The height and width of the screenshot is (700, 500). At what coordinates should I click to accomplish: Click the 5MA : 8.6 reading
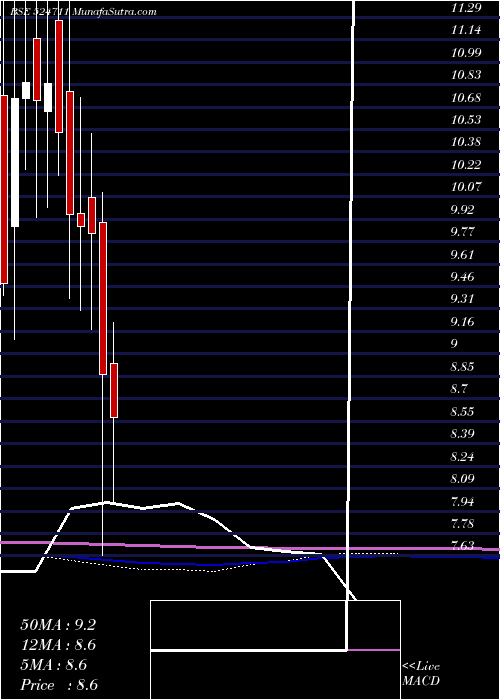point(54,665)
